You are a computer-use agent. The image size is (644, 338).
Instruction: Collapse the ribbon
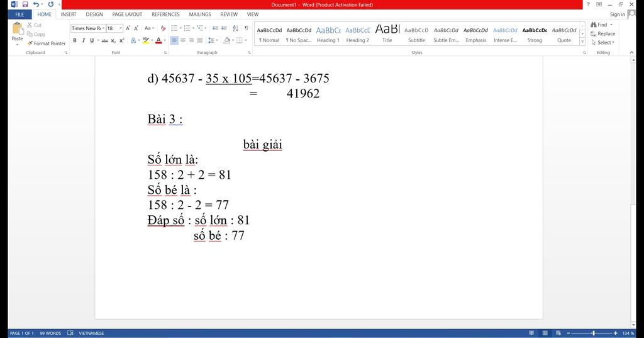[x=631, y=53]
